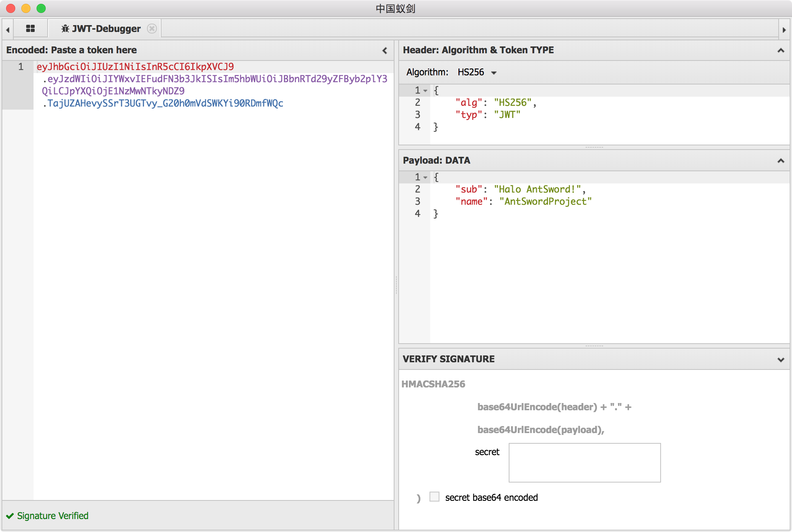Viewport: 792px width, 532px height.
Task: Fold header JSON at line 1
Action: coord(425,91)
